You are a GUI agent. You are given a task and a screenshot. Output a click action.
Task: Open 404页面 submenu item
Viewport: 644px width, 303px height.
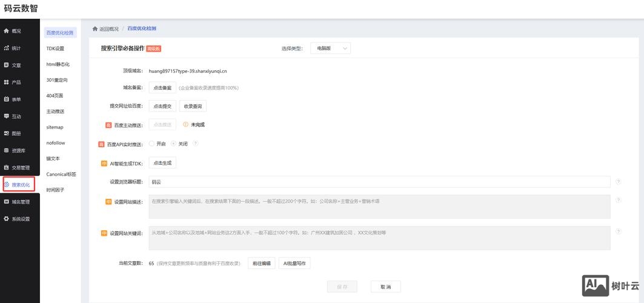tap(55, 96)
